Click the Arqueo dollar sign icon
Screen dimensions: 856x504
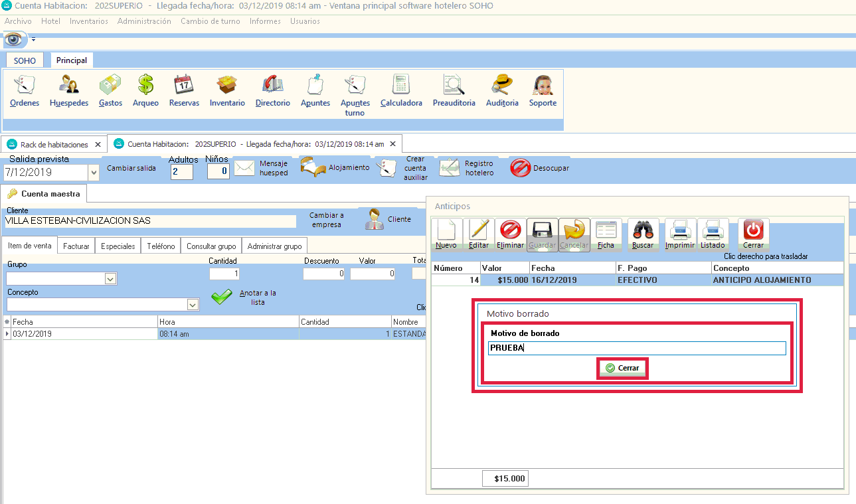pyautogui.click(x=145, y=86)
